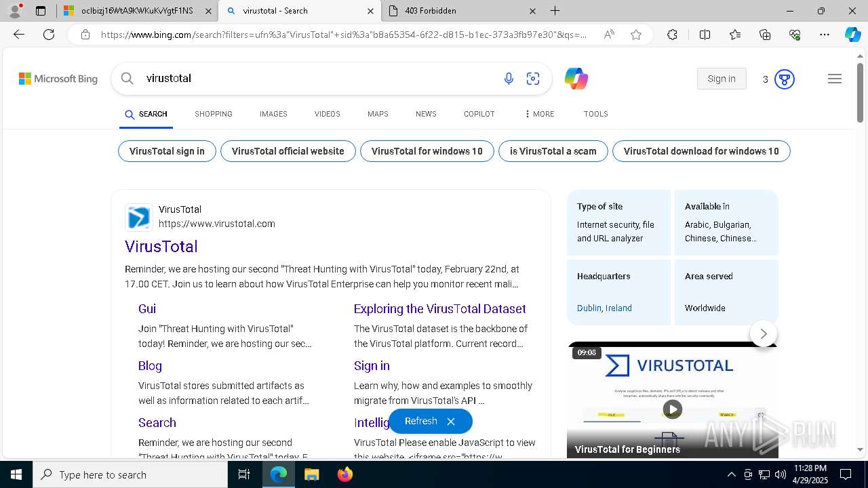This screenshot has height=488, width=868.
Task: Click the browser back arrow
Action: click(19, 35)
